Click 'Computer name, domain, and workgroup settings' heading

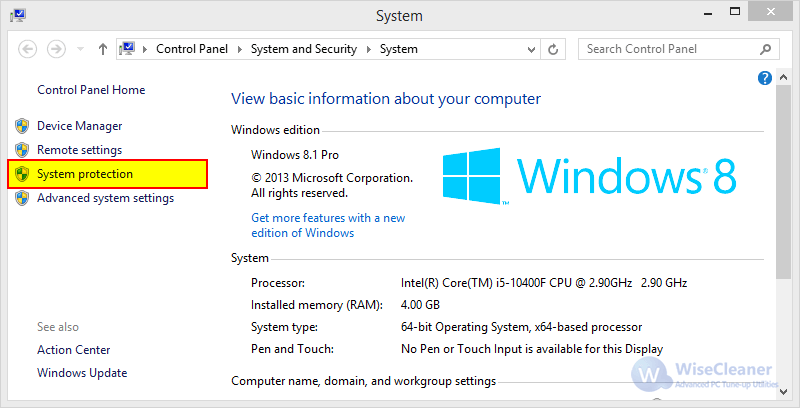[363, 381]
